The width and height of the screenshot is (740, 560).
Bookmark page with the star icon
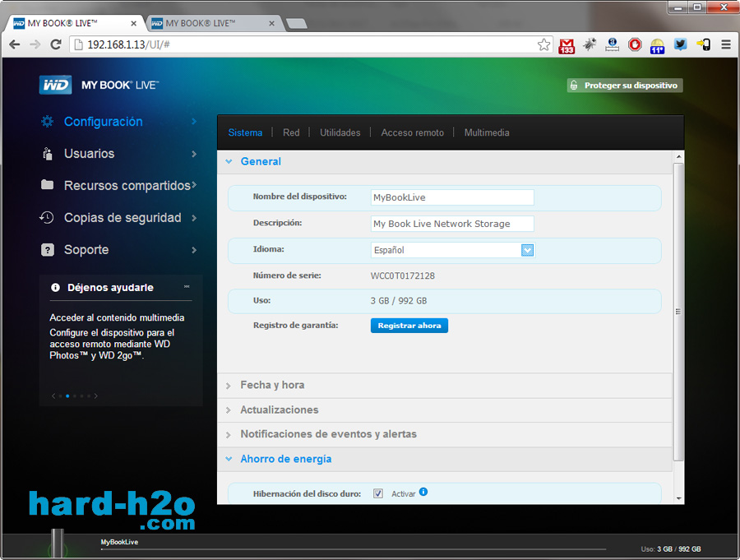pos(543,45)
